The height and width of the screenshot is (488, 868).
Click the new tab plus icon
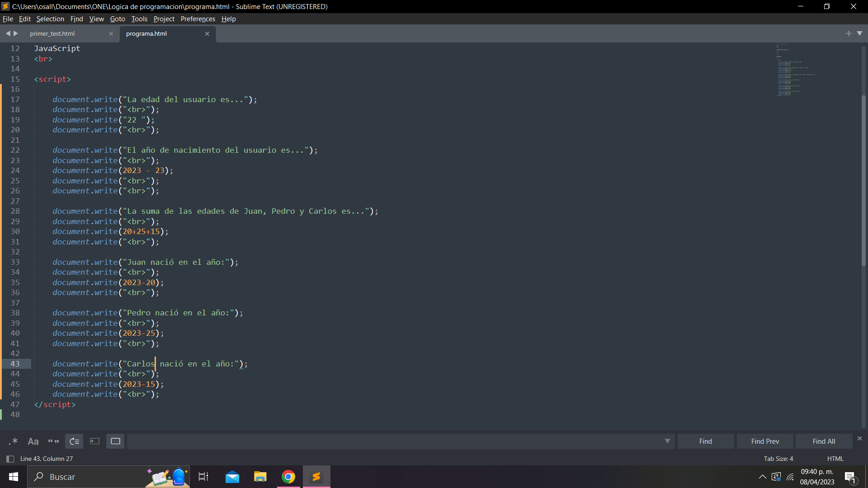tap(849, 33)
